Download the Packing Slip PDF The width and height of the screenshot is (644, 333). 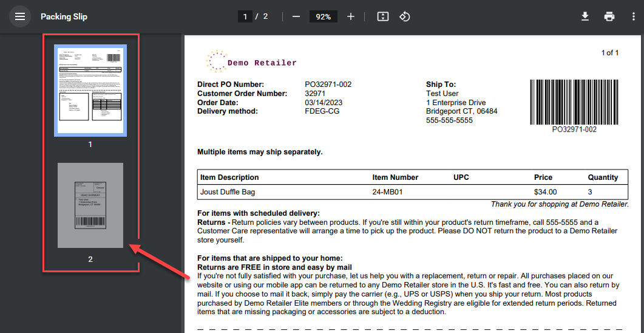585,16
